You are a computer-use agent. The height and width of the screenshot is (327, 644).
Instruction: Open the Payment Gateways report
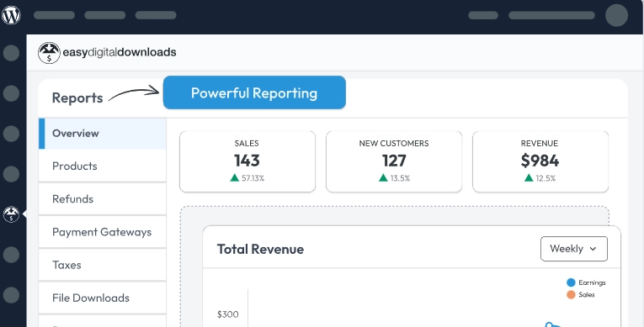[102, 232]
